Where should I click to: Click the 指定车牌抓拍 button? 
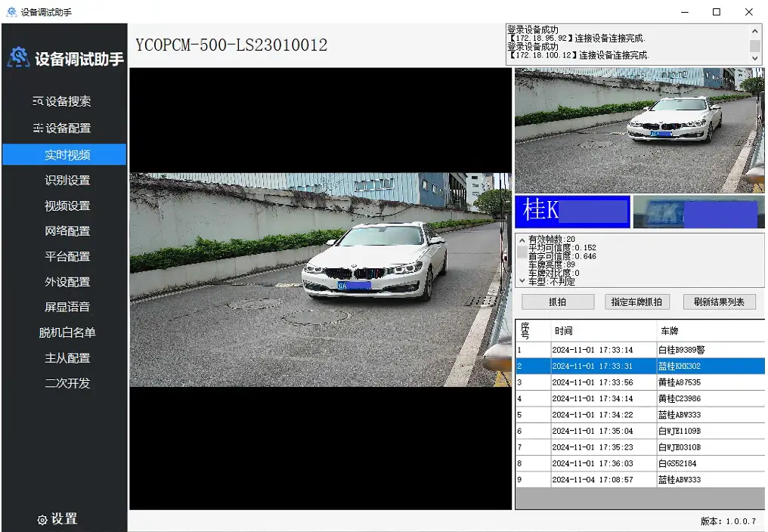click(x=636, y=302)
